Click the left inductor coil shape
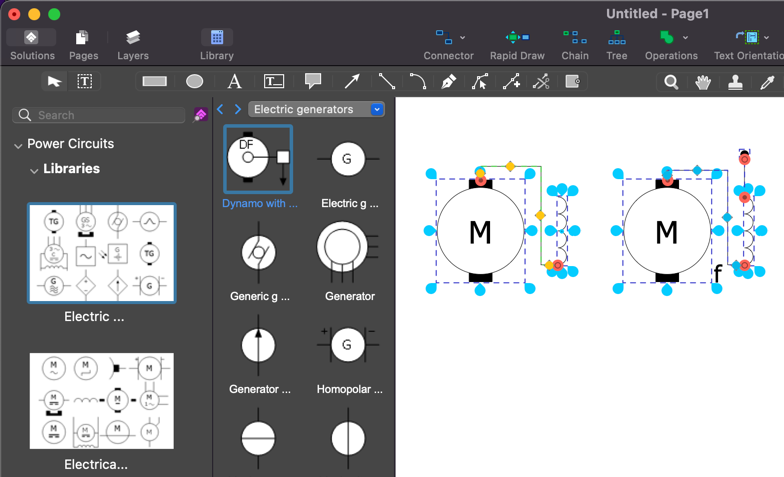The width and height of the screenshot is (784, 477). 562,230
